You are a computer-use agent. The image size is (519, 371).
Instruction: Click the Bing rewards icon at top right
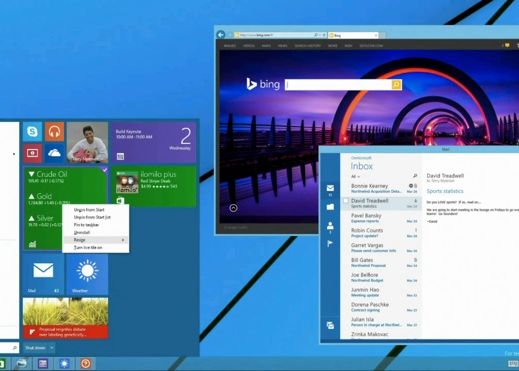tap(507, 45)
